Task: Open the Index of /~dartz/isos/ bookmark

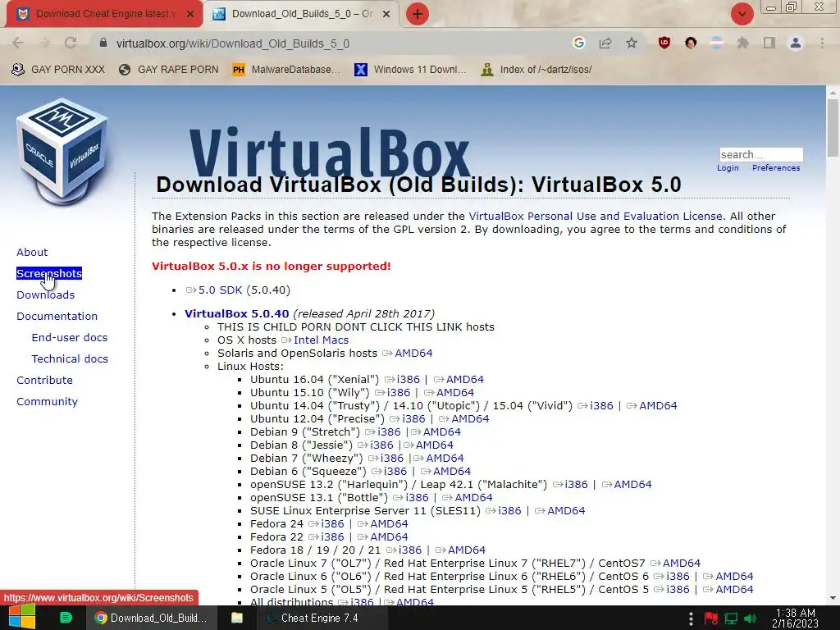Action: click(536, 70)
